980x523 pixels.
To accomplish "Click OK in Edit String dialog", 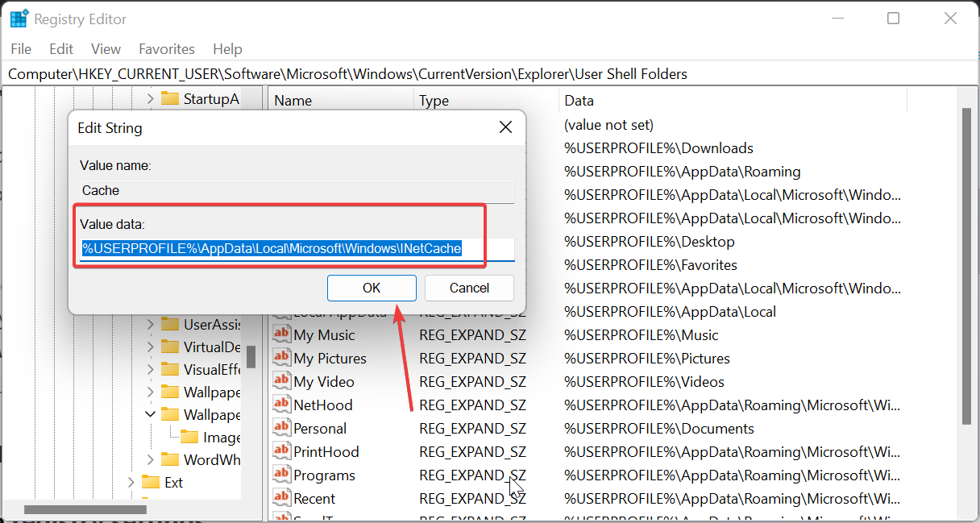I will click(372, 288).
